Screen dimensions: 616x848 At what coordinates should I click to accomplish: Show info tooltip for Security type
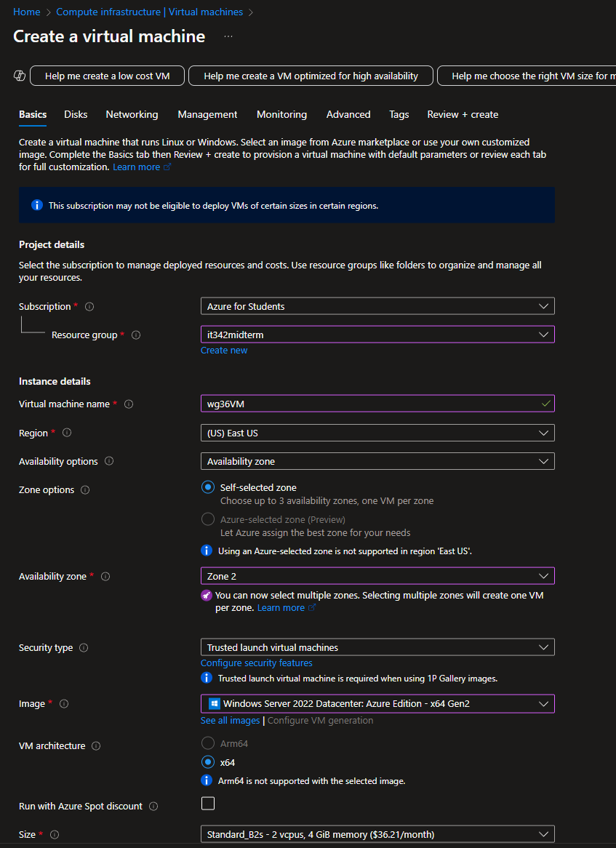(84, 648)
